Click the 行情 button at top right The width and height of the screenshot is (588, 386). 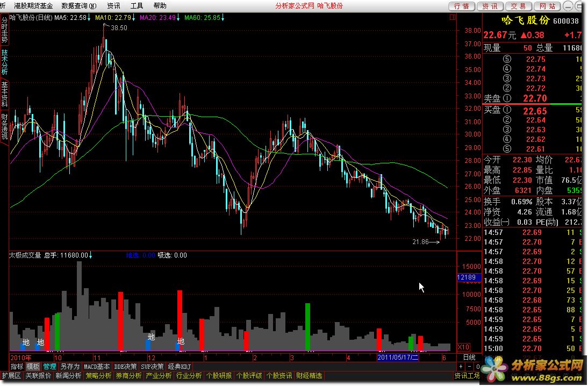(462, 6)
